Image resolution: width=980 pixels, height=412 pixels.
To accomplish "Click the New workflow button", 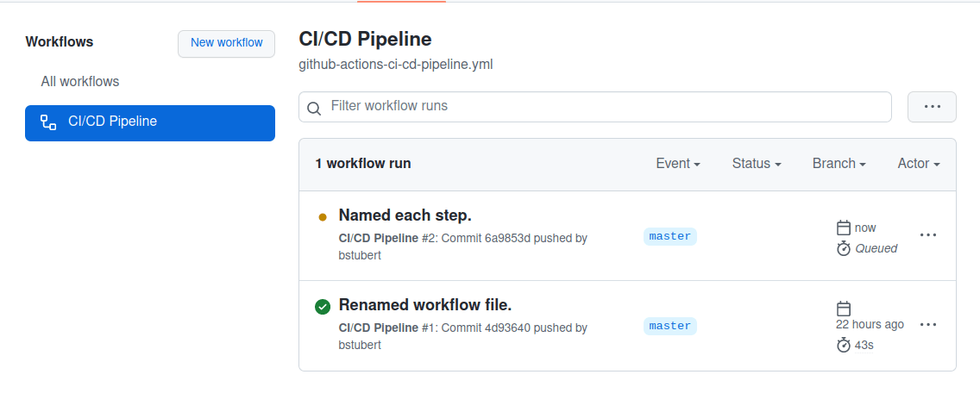I will 226,43.
